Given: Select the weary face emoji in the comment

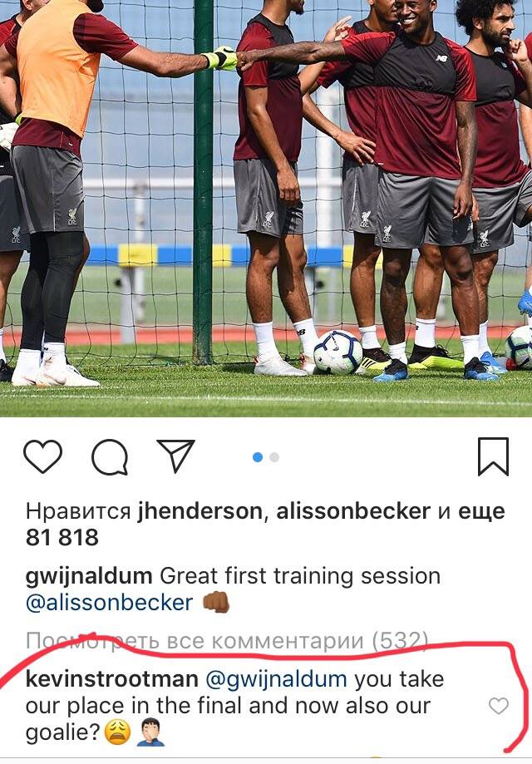Looking at the screenshot, I should (x=118, y=732).
